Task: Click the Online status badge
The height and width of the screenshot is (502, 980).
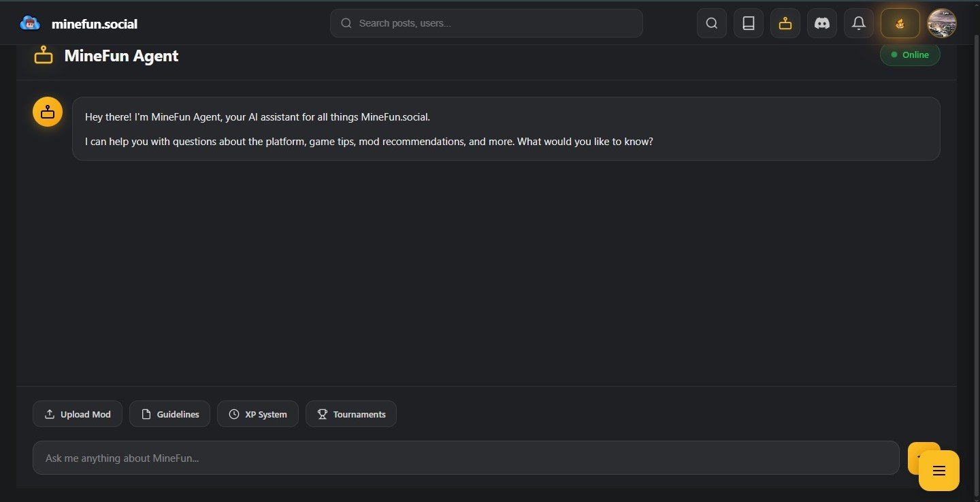Action: coord(909,55)
